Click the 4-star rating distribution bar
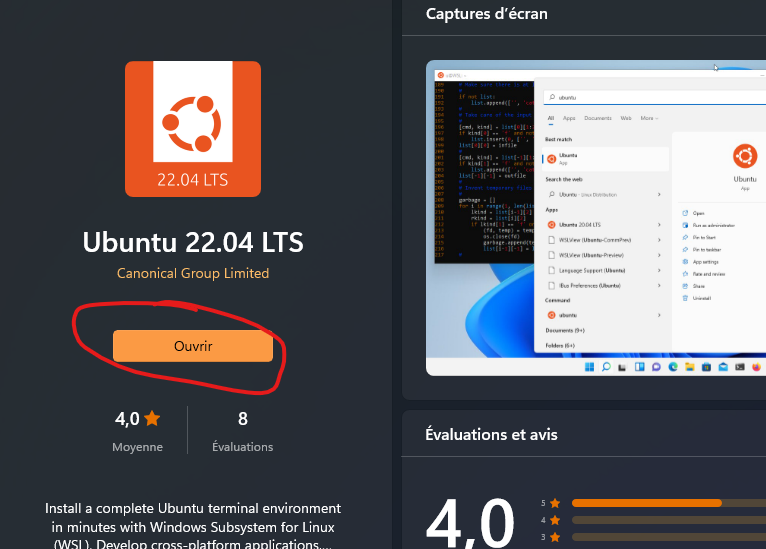The image size is (766, 549). [x=660, y=520]
